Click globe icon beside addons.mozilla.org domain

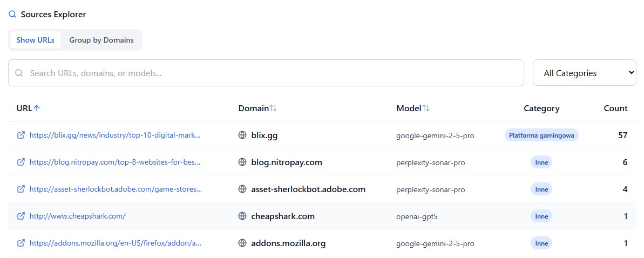(242, 243)
